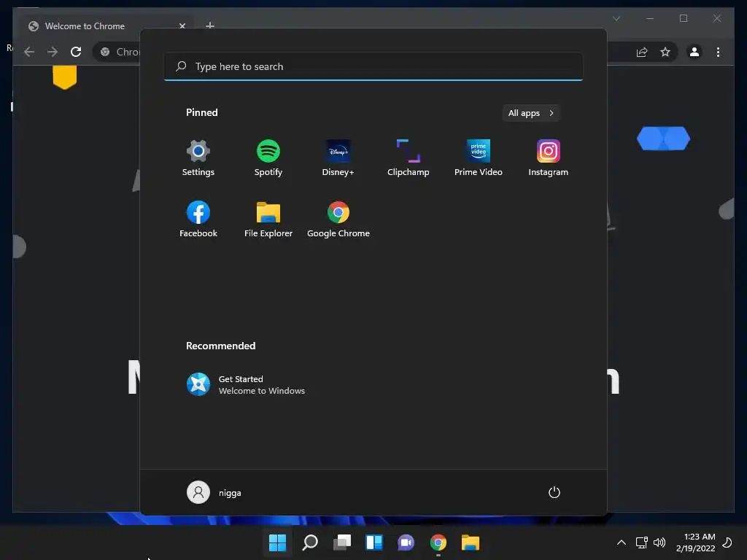Click the Windows Start button on taskbar
The image size is (747, 560).
277,542
